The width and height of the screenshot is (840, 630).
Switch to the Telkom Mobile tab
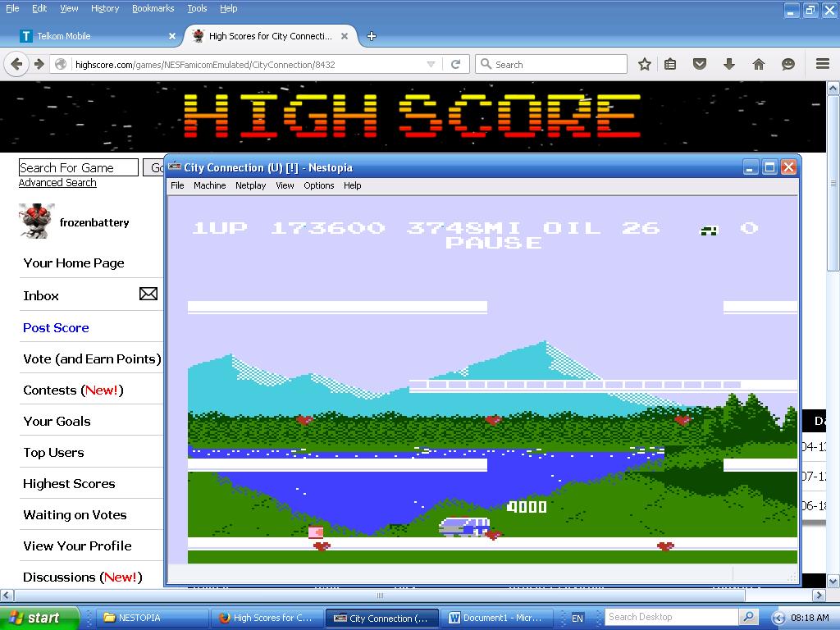pos(98,36)
